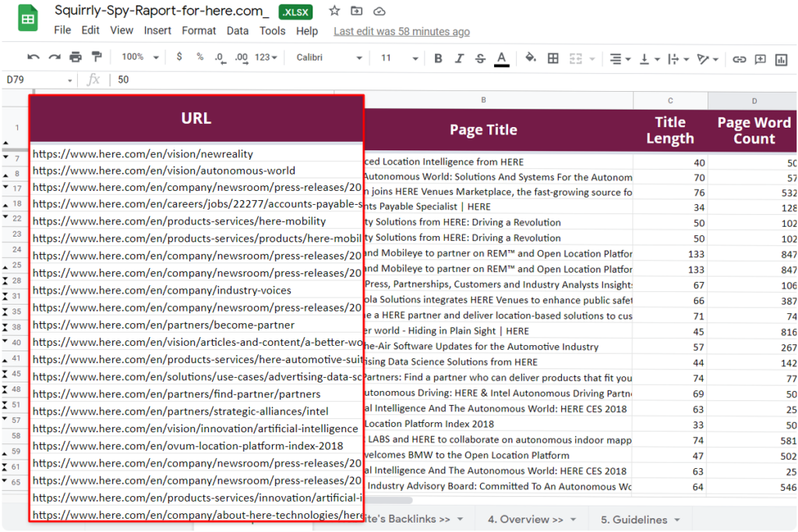This screenshot has width=798, height=532.
Task: Format as currency with dollar icon
Action: pyautogui.click(x=179, y=57)
